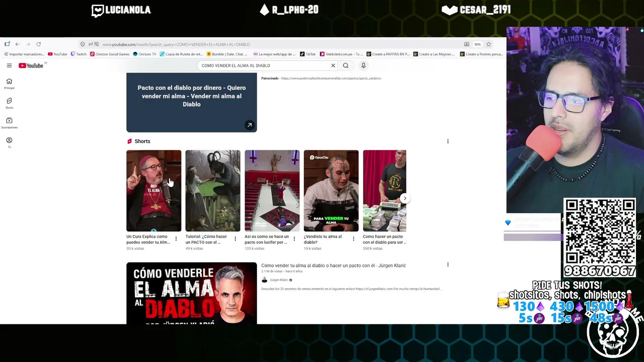Image resolution: width=644 pixels, height=362 pixels.
Task: Open the 'Create a Las Mejores' bookmark
Action: (435, 54)
